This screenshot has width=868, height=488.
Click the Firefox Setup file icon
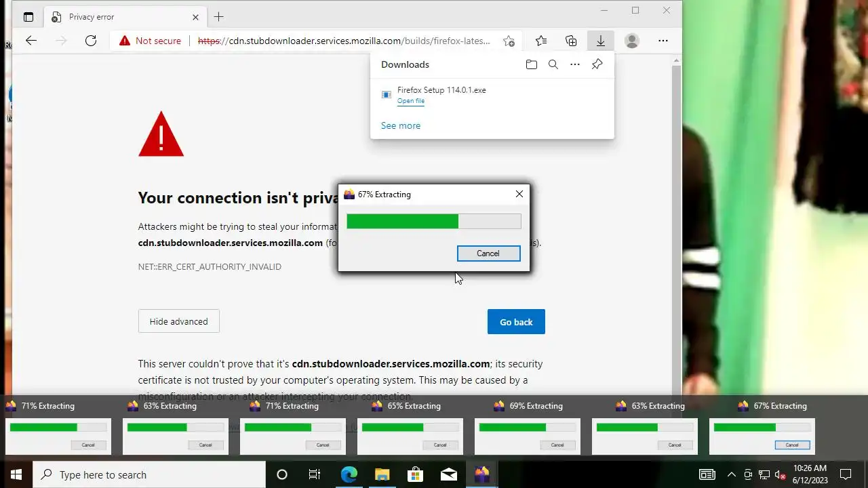point(387,95)
